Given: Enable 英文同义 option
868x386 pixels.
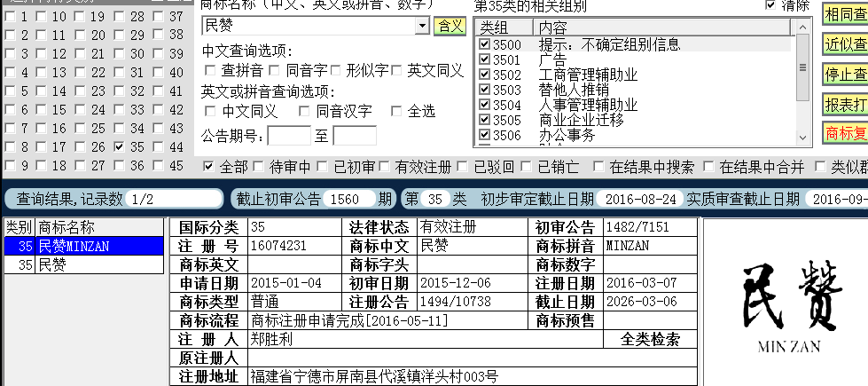Looking at the screenshot, I should coord(395,71).
